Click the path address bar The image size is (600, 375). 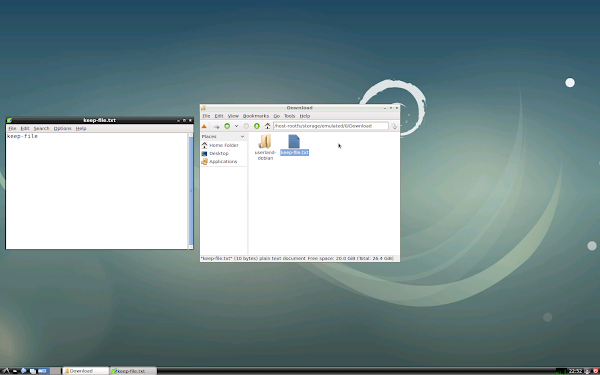point(331,126)
